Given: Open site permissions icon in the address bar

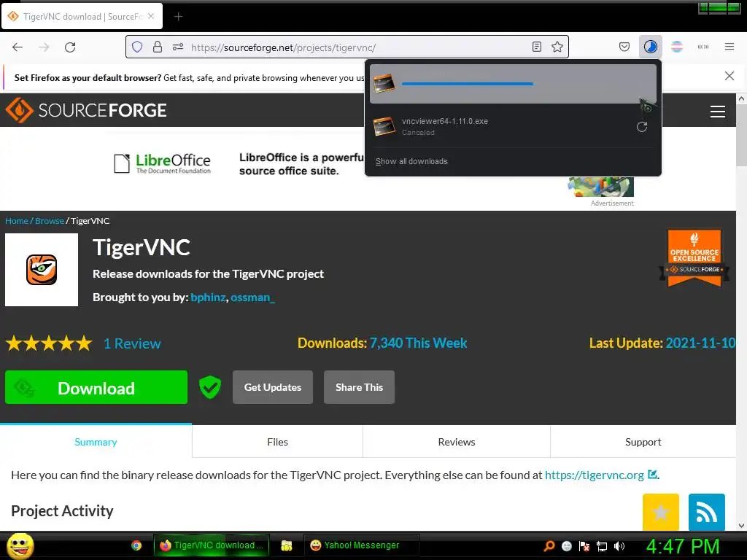Looking at the screenshot, I should point(178,47).
